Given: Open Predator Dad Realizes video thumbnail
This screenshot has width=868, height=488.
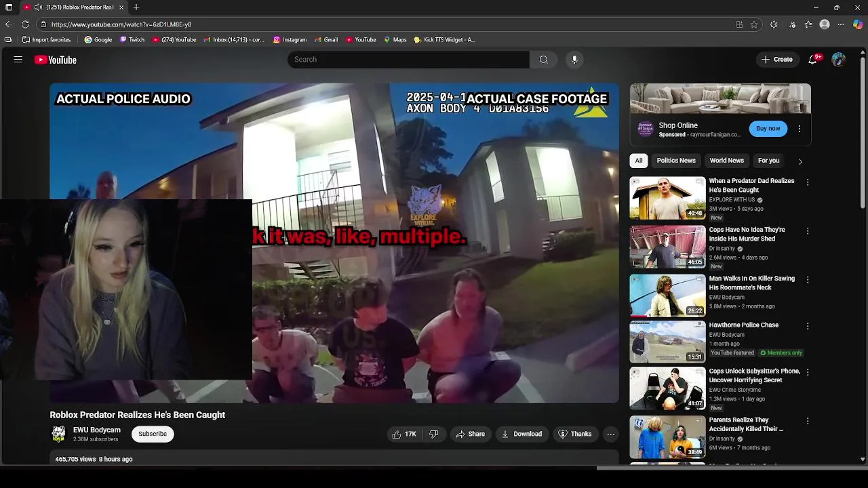Looking at the screenshot, I should click(667, 198).
